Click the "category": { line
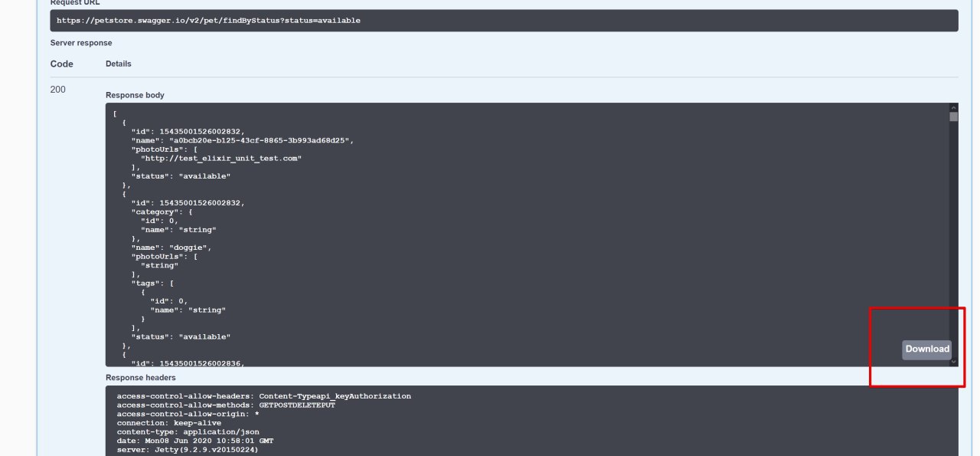Viewport: 980px width, 456px height. coord(162,212)
